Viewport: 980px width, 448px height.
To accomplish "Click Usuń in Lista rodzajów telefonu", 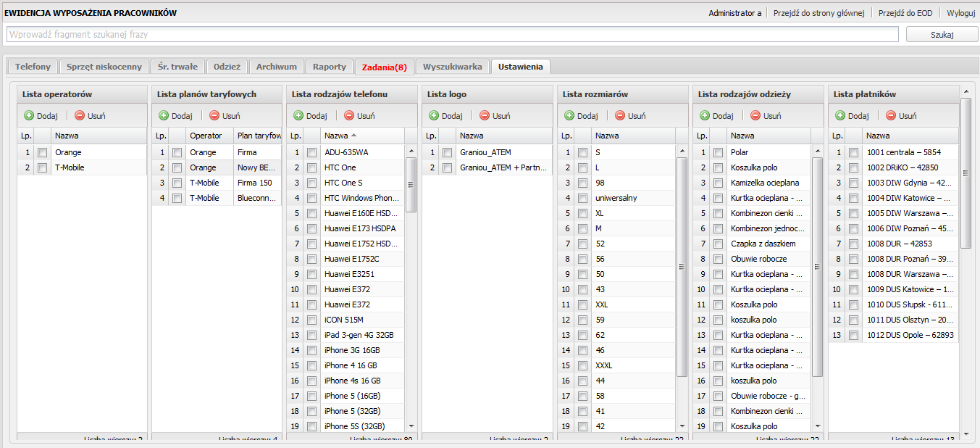I will click(x=359, y=115).
